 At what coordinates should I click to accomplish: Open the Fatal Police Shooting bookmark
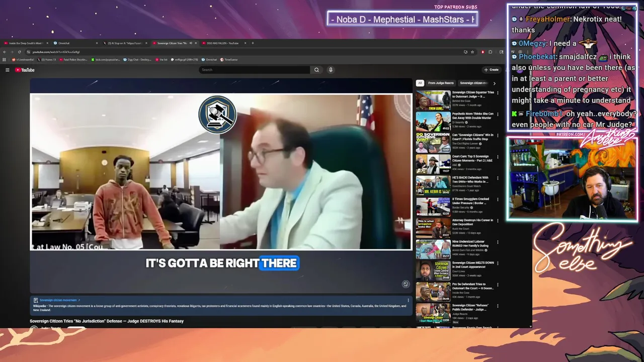point(73,60)
